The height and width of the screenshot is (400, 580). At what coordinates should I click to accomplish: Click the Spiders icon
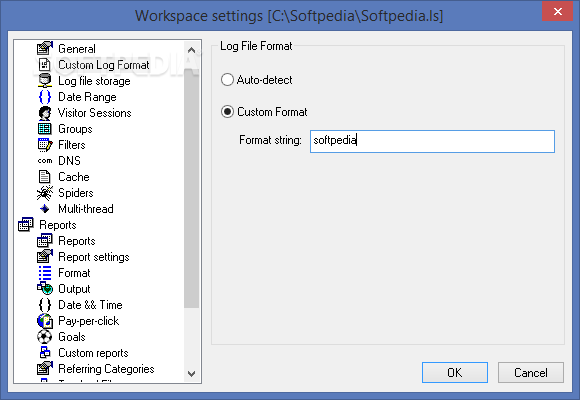tap(45, 193)
